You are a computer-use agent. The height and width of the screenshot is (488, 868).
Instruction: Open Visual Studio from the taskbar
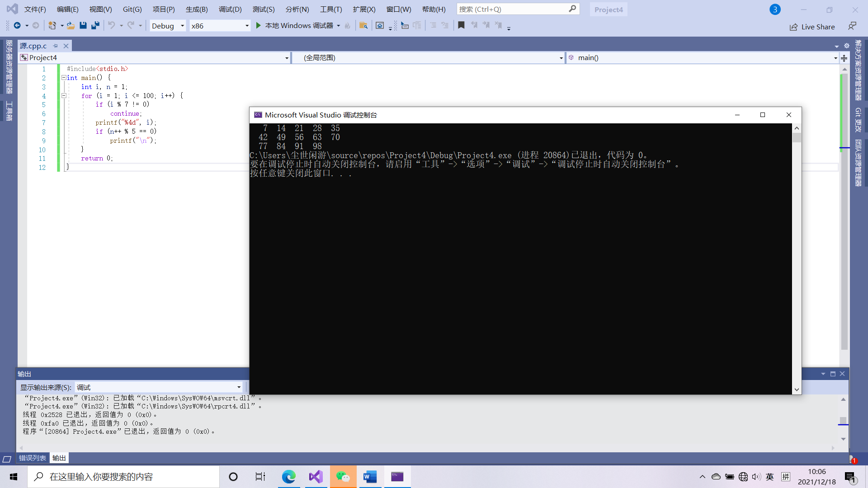click(x=316, y=477)
